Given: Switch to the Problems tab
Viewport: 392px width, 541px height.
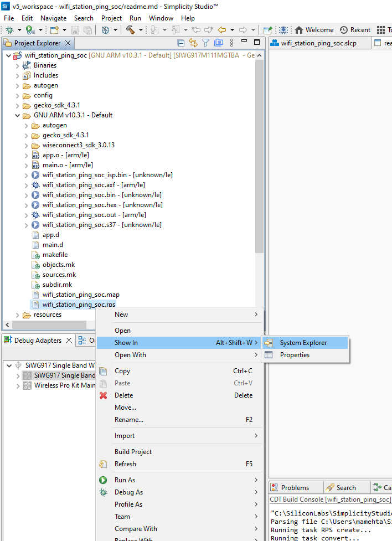Looking at the screenshot, I should (295, 488).
